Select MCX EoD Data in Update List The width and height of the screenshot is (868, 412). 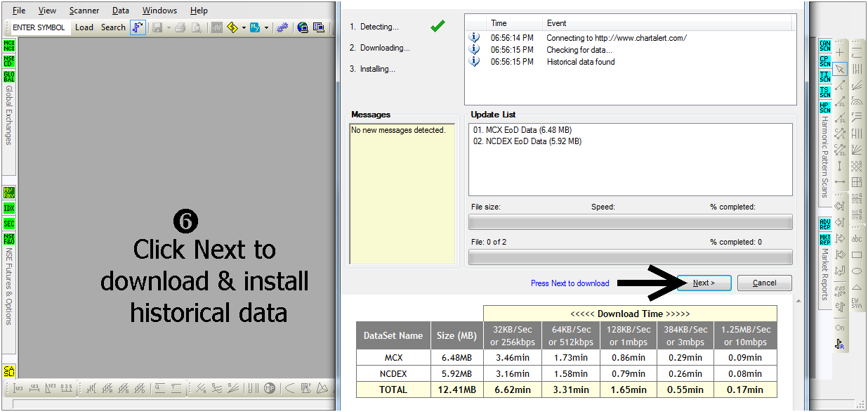click(x=522, y=130)
